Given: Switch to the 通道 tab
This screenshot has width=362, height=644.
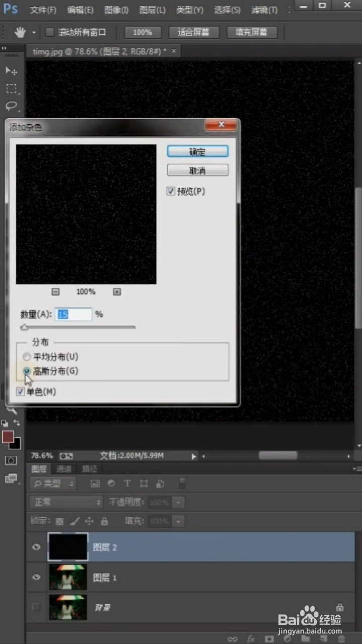Looking at the screenshot, I should click(64, 468).
